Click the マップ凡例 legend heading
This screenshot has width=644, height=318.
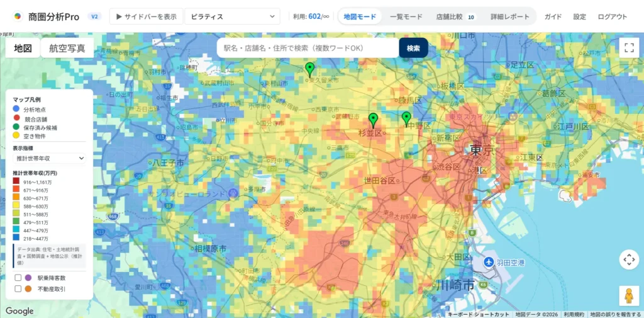coord(26,99)
